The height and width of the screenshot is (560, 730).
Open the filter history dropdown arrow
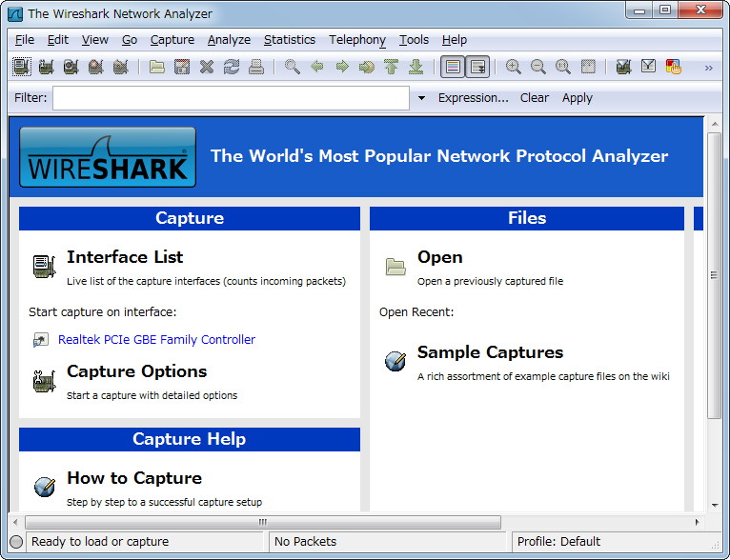tap(421, 98)
